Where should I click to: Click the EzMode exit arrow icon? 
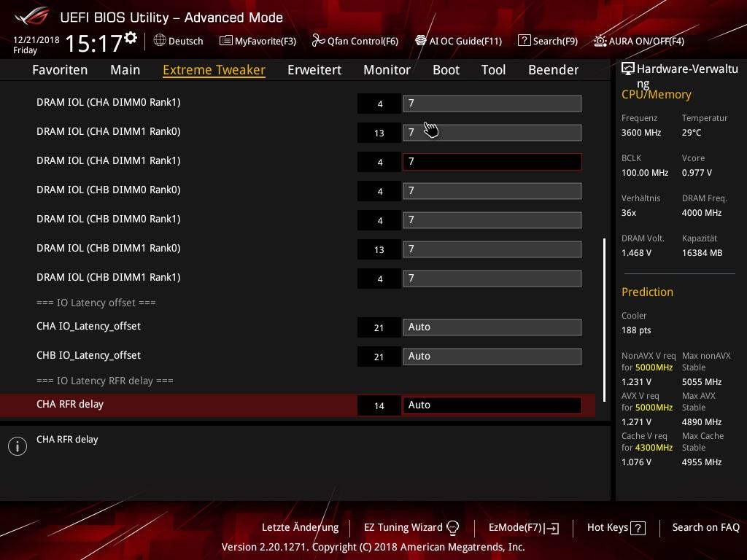pyautogui.click(x=551, y=528)
